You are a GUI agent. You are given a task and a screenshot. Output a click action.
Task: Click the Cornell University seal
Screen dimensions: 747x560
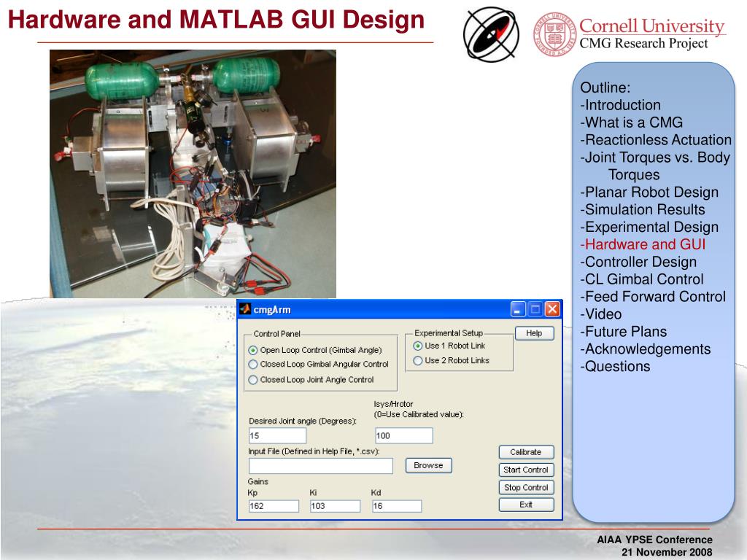(x=555, y=34)
